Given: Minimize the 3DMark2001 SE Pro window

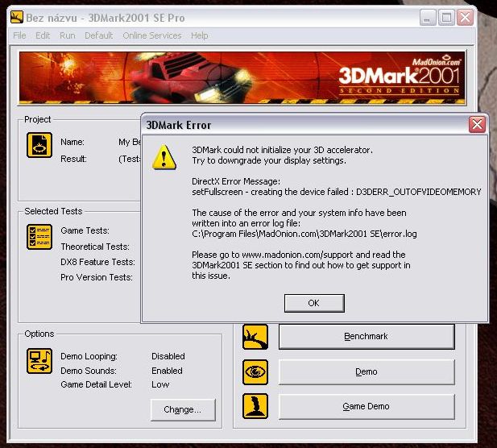Looking at the screenshot, I should (x=428, y=17).
